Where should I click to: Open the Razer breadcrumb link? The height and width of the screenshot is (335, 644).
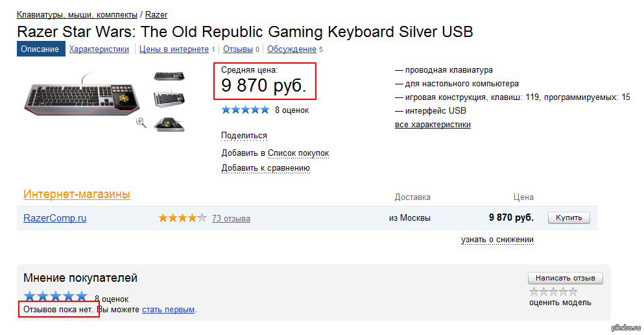(156, 14)
